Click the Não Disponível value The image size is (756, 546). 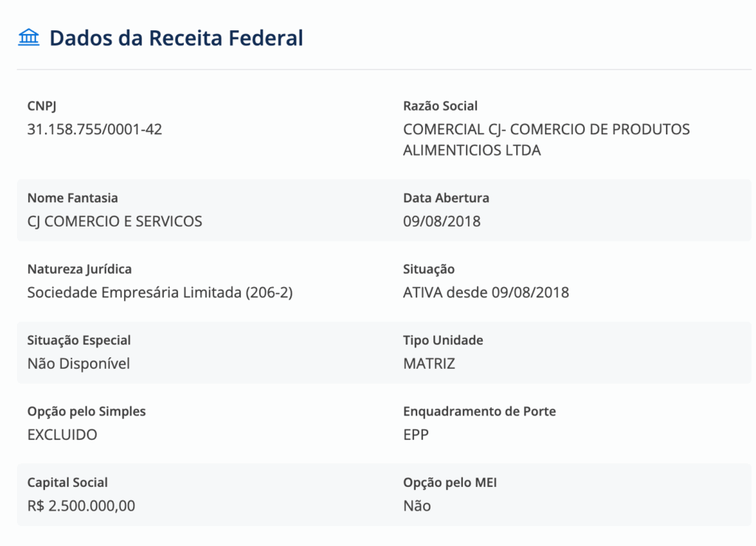pos(78,364)
